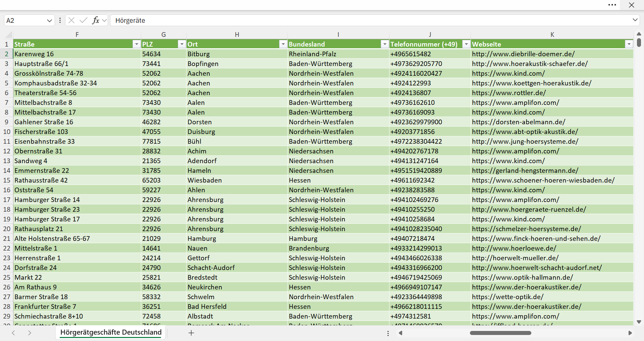The height and width of the screenshot is (341, 644).
Task: Open link https://www.schoener-hoeren-wiesbaden.de/
Action: 543,180
